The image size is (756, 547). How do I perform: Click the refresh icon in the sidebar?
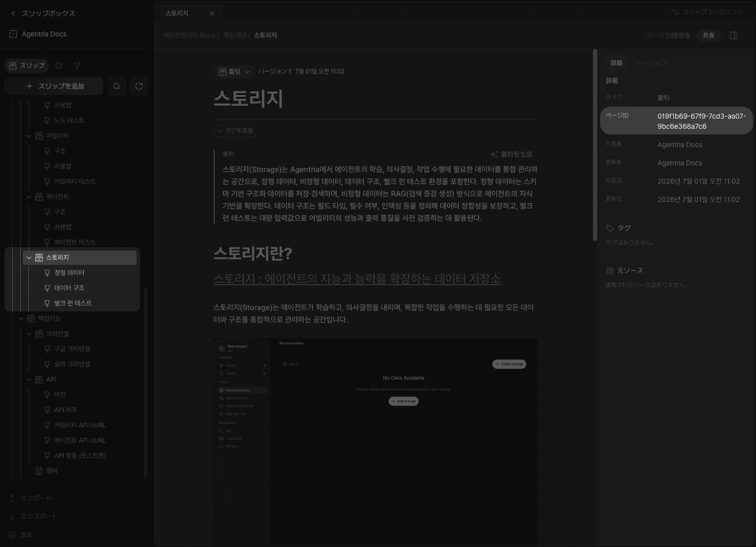pyautogui.click(x=139, y=86)
